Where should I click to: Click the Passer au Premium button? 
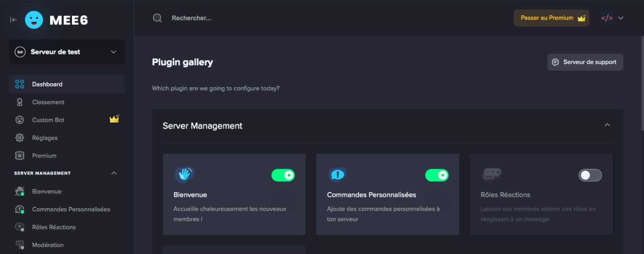551,18
